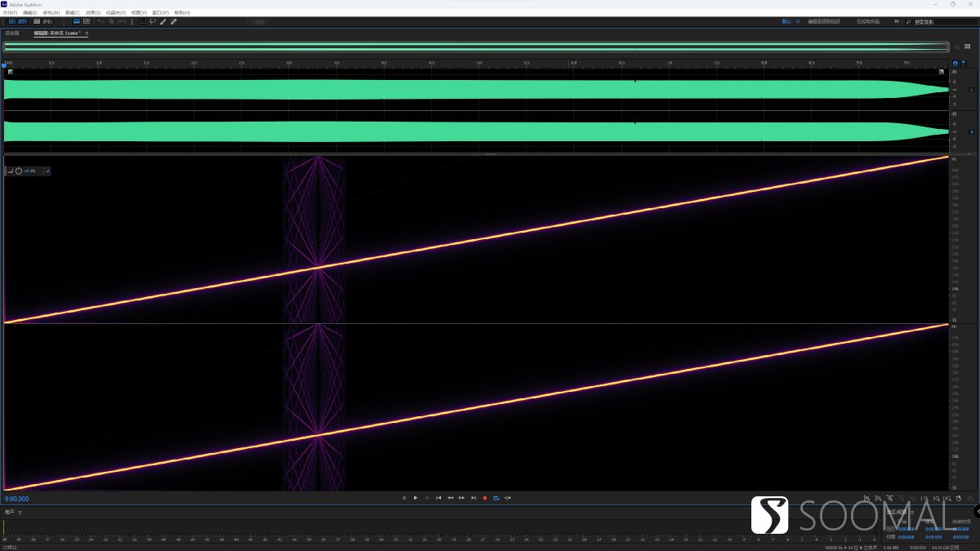
Task: Select the Paintbrush Selection tool
Action: 163,21
